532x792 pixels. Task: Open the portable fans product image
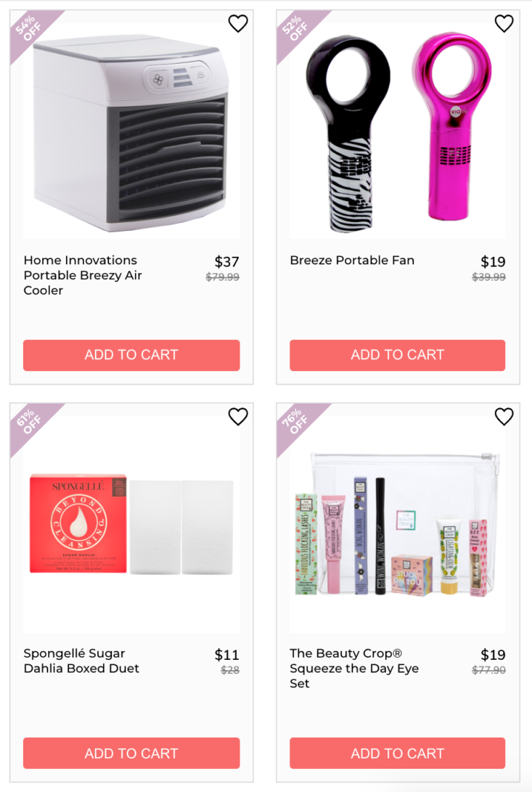pos(397,131)
